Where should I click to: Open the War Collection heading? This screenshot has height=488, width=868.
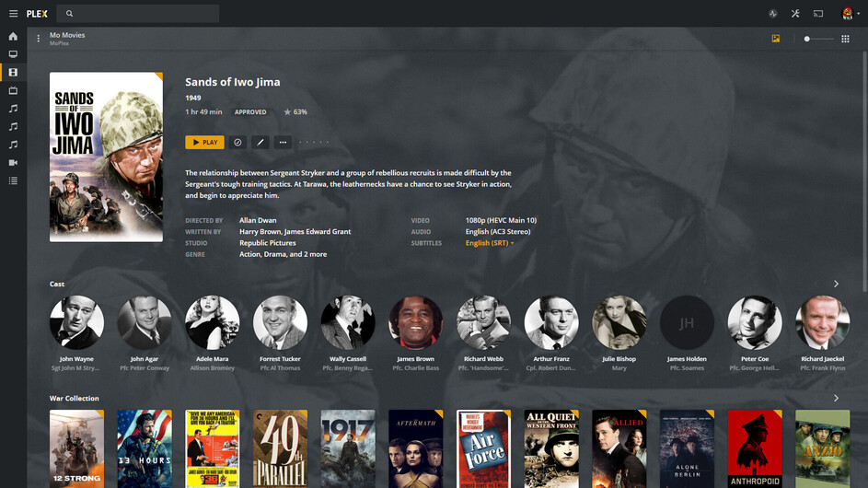pyautogui.click(x=75, y=399)
